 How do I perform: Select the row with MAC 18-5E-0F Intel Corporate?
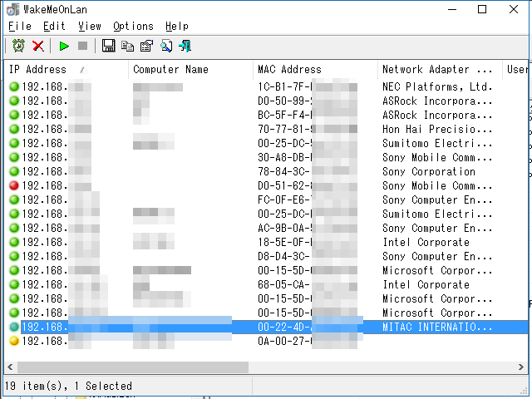[x=266, y=242]
